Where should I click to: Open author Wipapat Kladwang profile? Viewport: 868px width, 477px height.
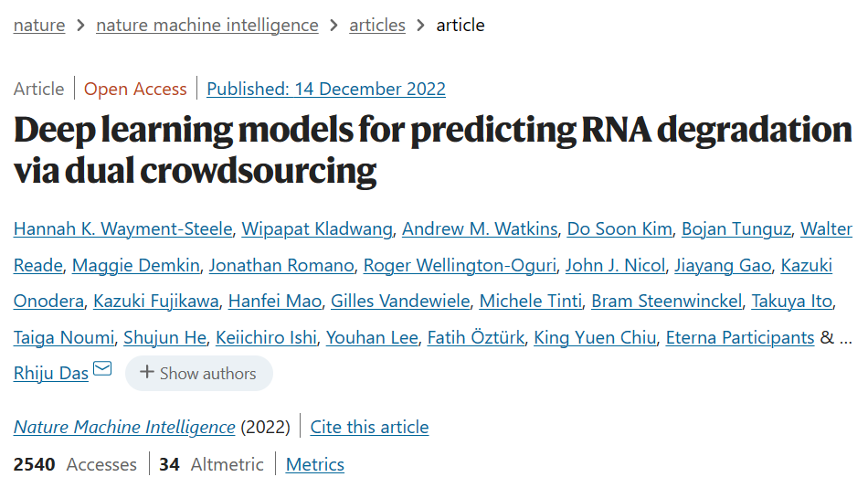[x=317, y=229]
